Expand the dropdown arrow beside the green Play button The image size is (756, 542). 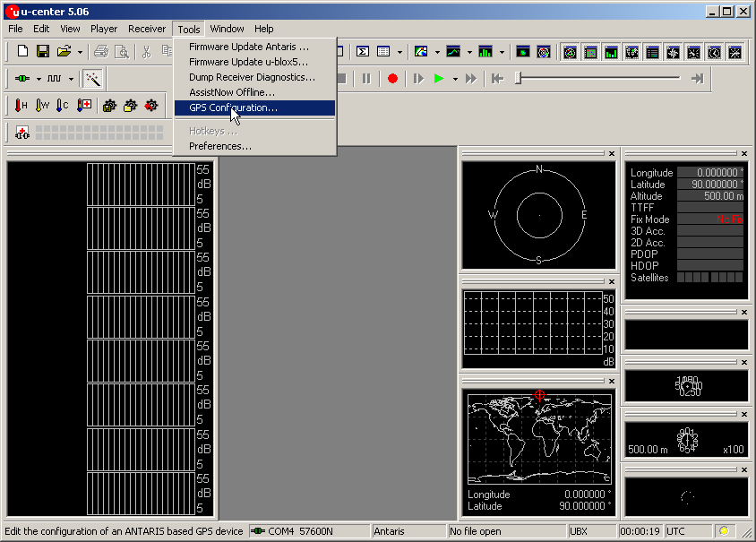455,79
